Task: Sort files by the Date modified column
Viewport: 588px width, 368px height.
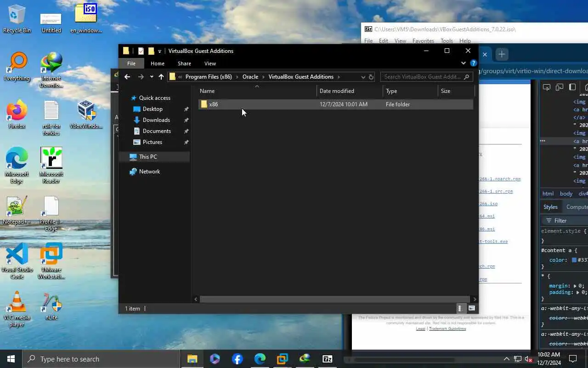Action: pos(350,91)
